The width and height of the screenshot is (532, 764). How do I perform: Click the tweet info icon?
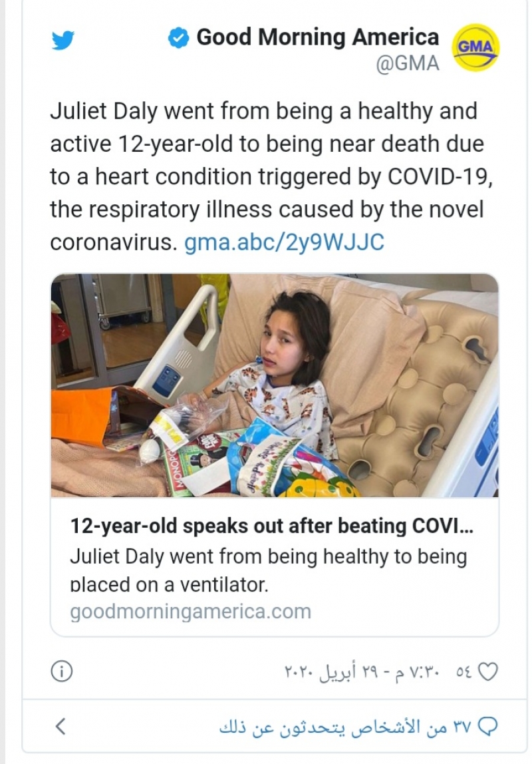61,672
